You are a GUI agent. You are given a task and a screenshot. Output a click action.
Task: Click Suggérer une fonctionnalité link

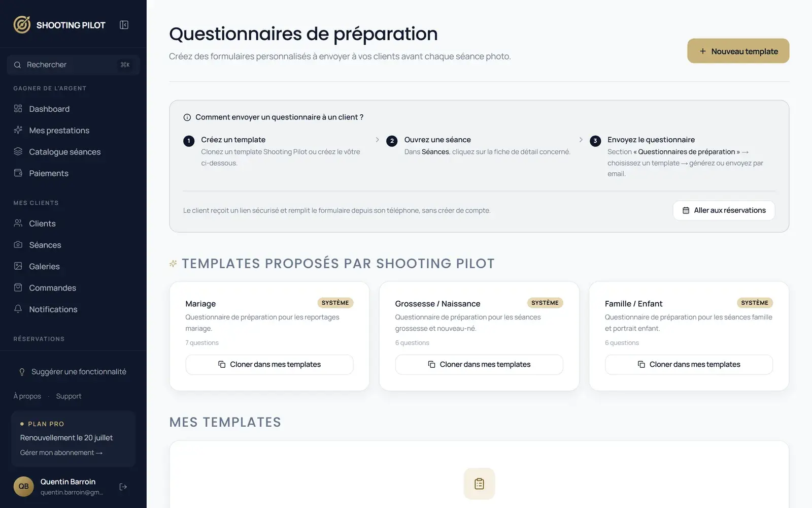point(79,372)
